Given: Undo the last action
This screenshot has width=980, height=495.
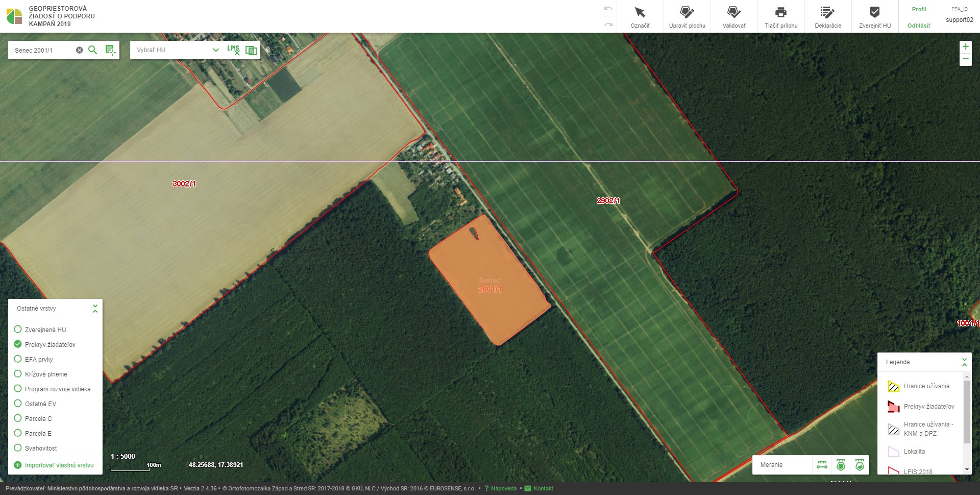Looking at the screenshot, I should pos(608,9).
